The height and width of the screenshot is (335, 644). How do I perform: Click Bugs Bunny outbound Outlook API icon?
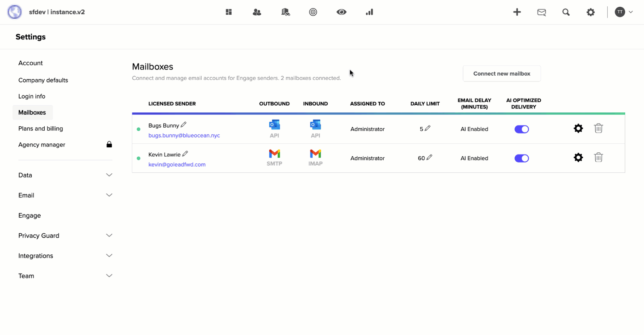coord(275,125)
